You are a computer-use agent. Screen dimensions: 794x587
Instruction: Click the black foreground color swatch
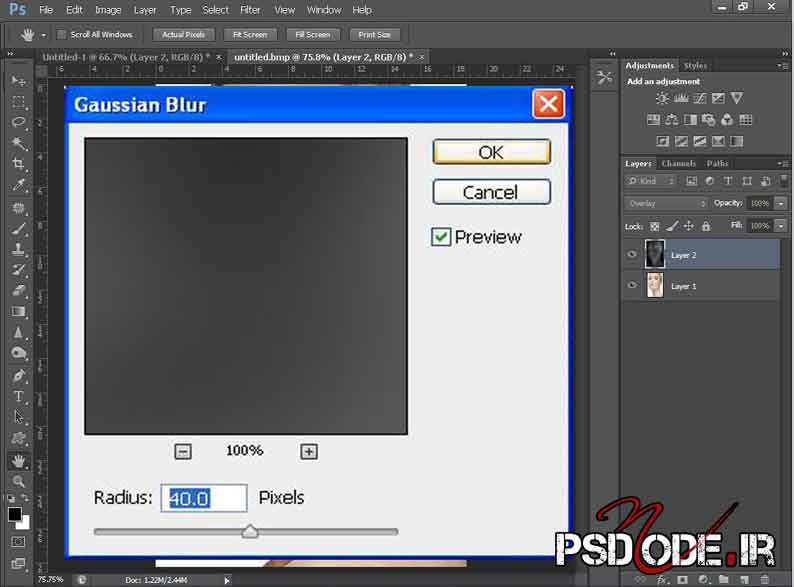click(15, 515)
